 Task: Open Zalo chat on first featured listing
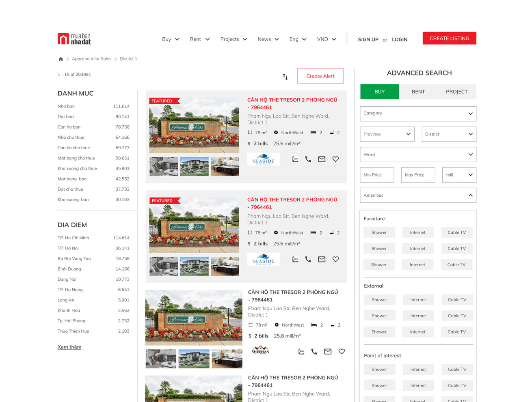tap(295, 159)
